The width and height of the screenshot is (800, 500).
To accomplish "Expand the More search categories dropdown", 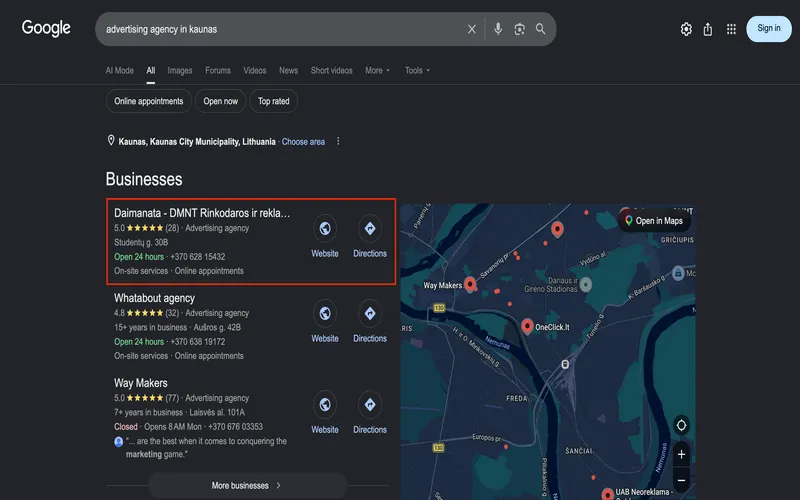I will click(x=378, y=70).
